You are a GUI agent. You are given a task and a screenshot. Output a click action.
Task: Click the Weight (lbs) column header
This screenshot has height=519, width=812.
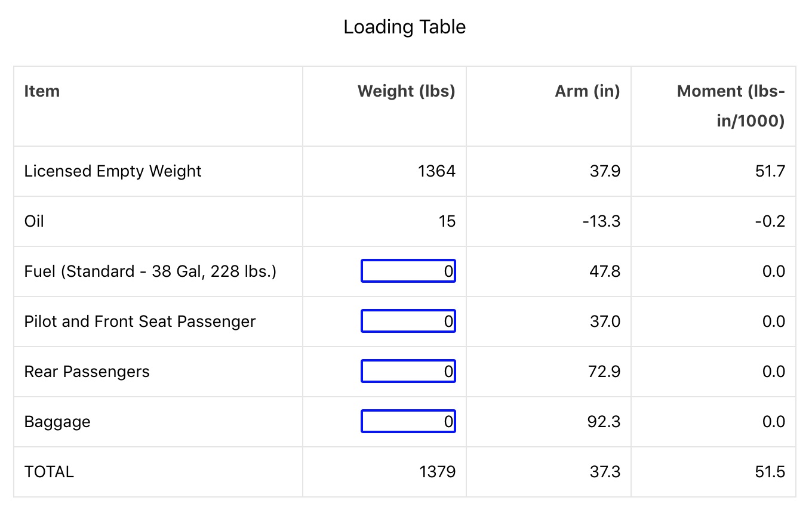tap(406, 91)
